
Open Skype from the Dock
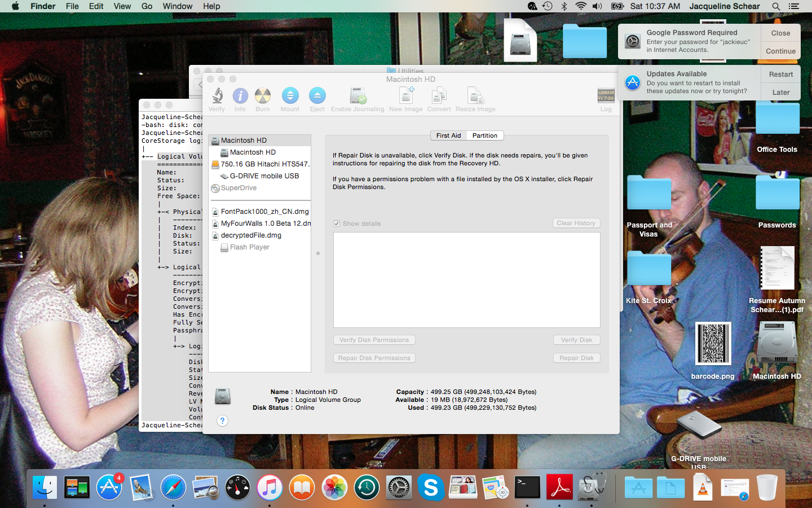[431, 487]
